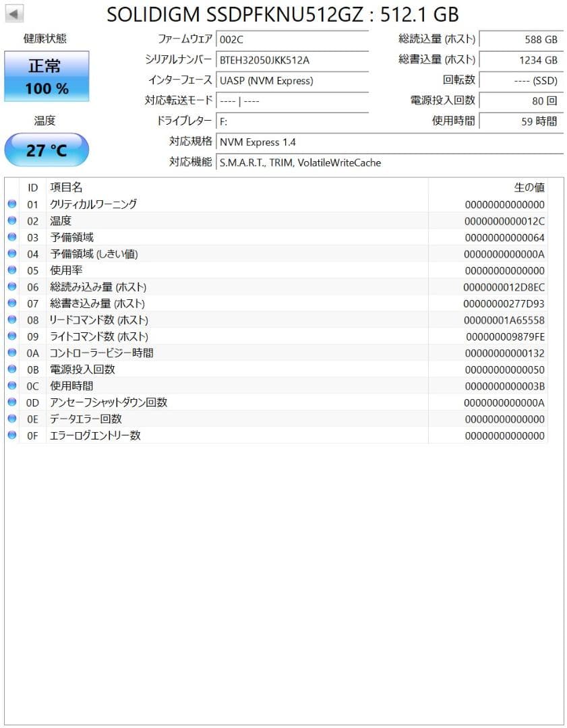Click status orb for row 02 温度

12,220
